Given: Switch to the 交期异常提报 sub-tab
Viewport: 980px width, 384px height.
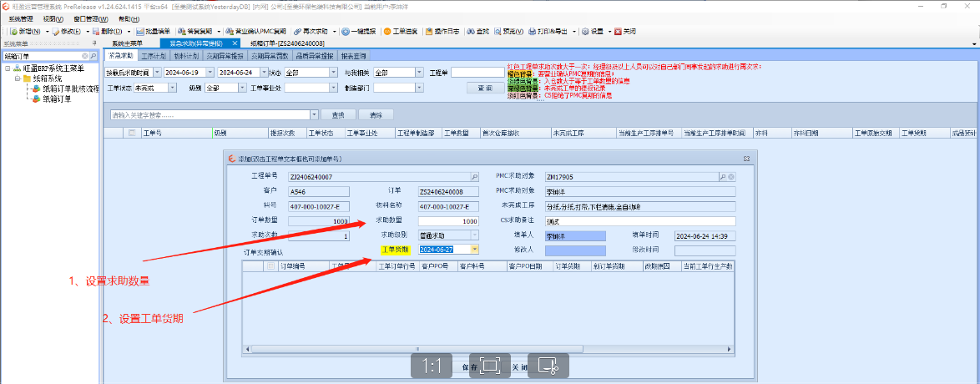Looking at the screenshot, I should pos(225,56).
